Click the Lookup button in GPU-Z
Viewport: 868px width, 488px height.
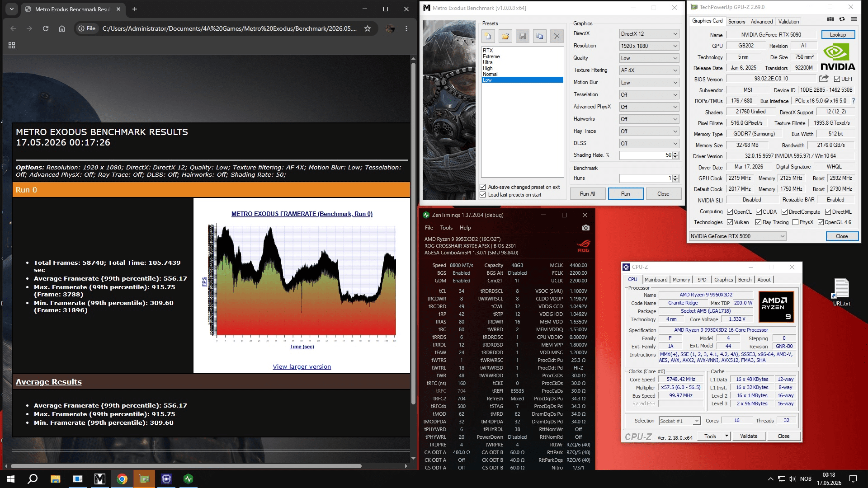(x=838, y=35)
